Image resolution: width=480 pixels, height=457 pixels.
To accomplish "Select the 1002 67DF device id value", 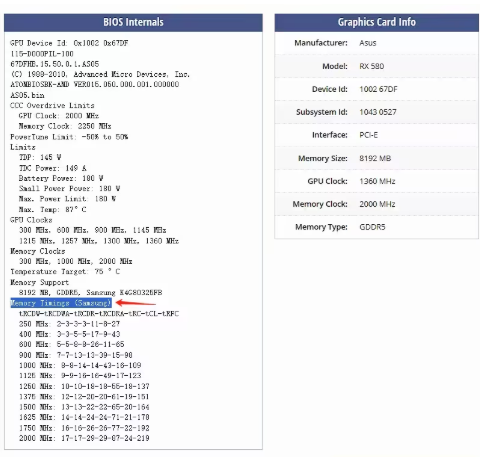I will [x=378, y=89].
